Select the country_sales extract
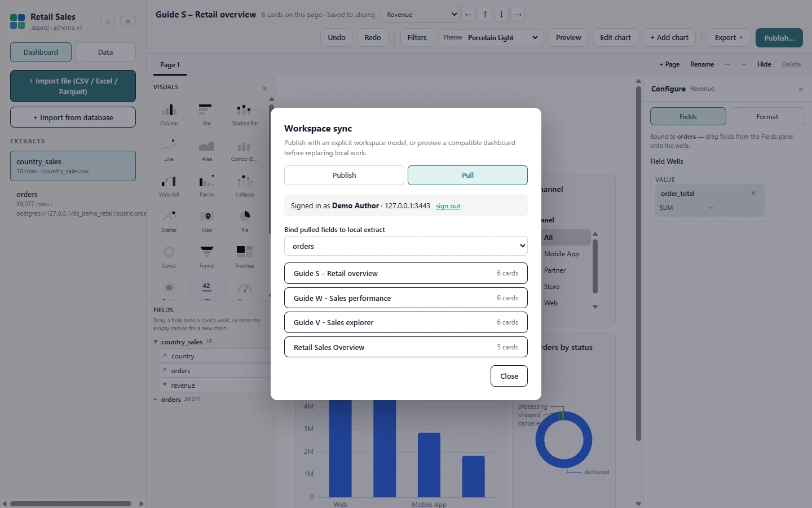The width and height of the screenshot is (812, 508). (x=73, y=166)
